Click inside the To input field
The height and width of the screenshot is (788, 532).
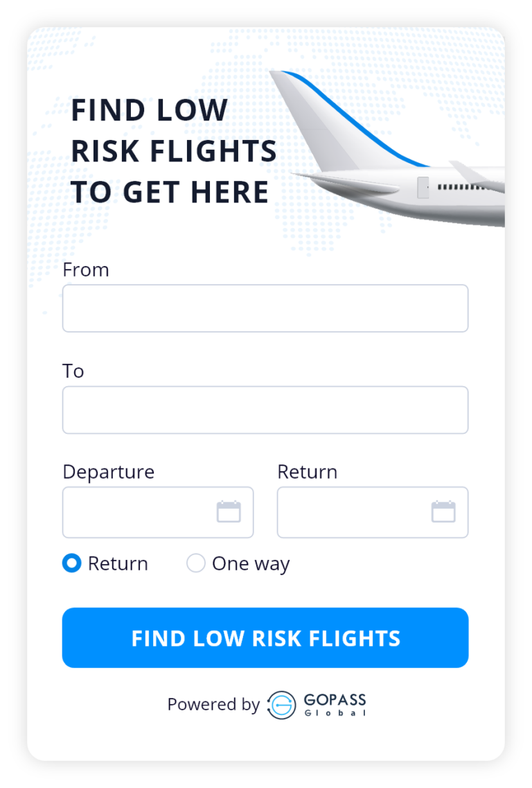265,410
